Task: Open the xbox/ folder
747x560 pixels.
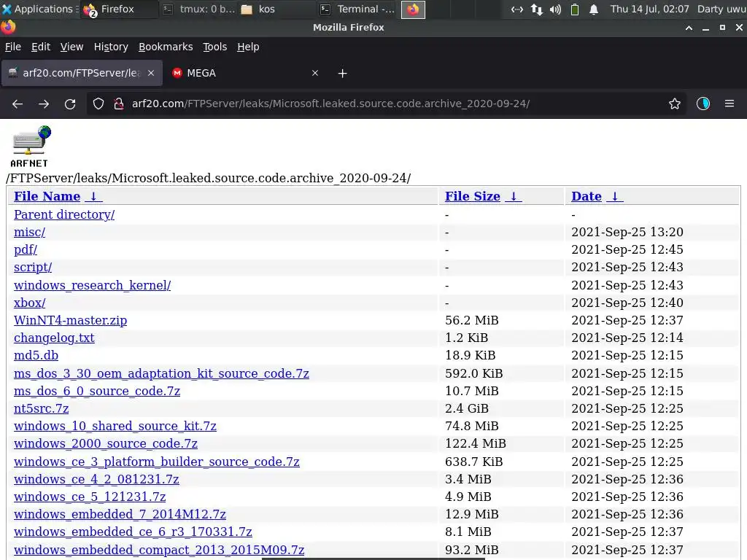Action: 29,303
